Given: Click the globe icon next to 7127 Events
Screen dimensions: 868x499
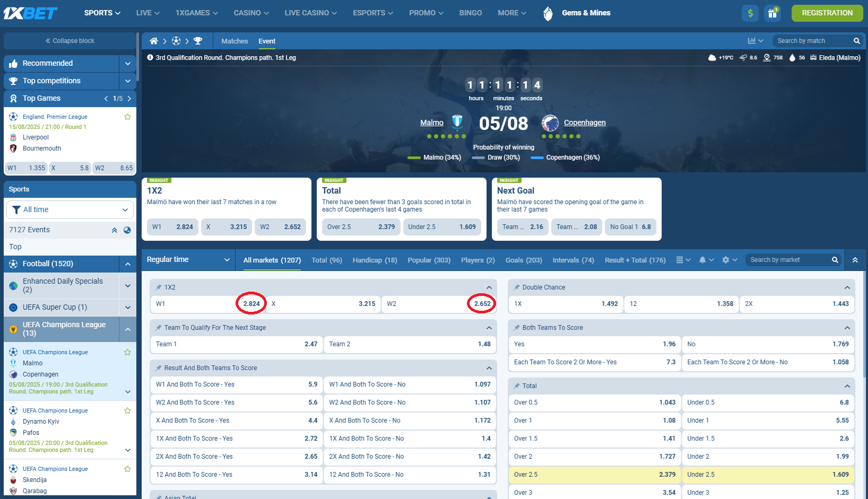Looking at the screenshot, I should coord(127,230).
